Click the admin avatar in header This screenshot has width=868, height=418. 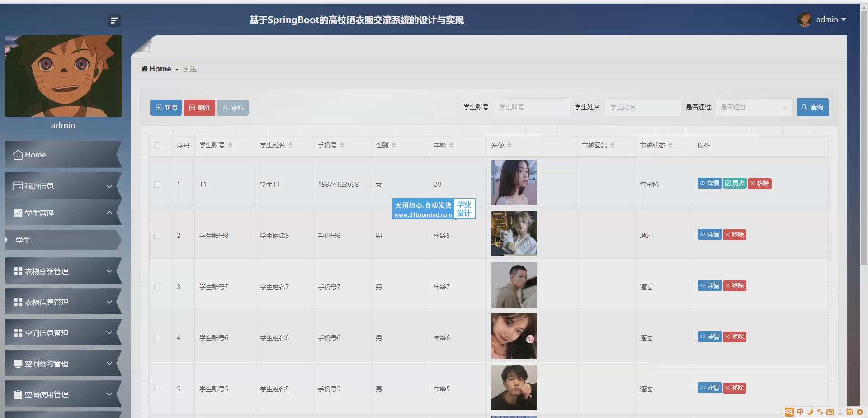805,19
